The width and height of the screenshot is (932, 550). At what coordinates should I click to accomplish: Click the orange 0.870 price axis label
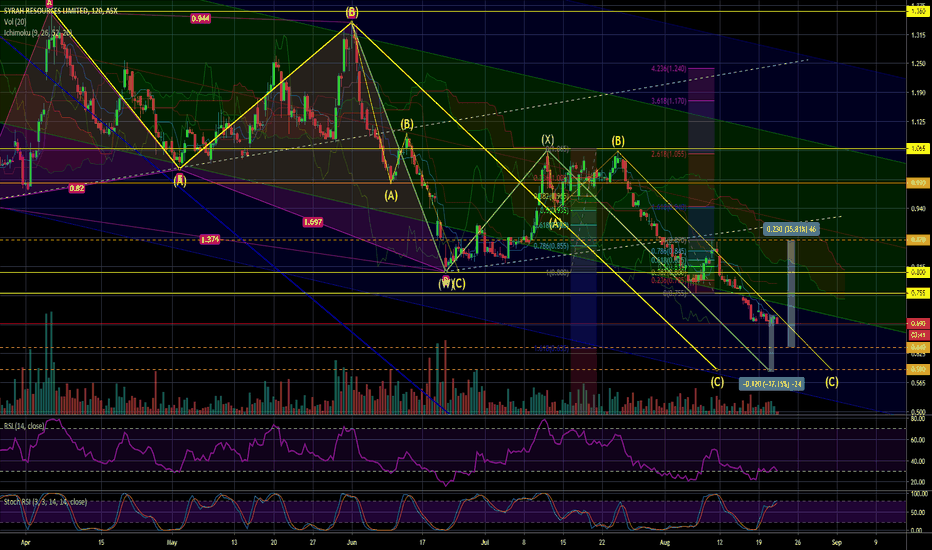pyautogui.click(x=918, y=240)
